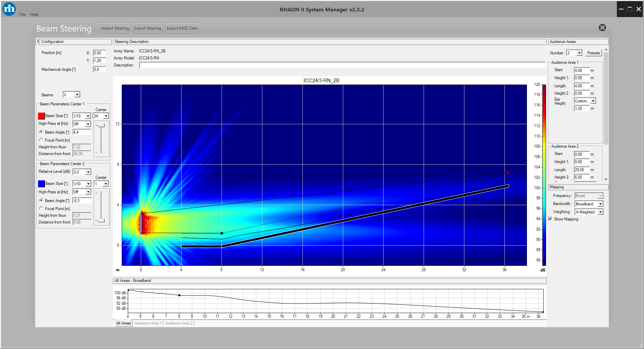Click the blue focal point marker on plot
The height and width of the screenshot is (349, 644).
[x=222, y=233]
